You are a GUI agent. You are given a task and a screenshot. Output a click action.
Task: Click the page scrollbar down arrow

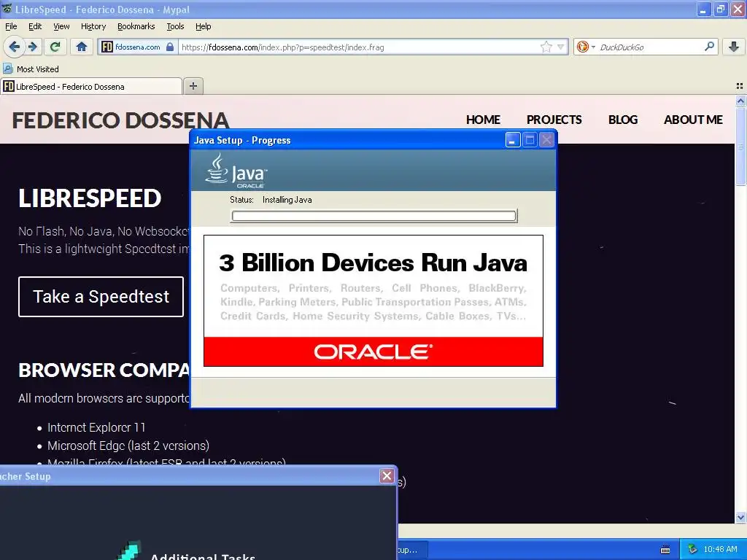[740, 518]
